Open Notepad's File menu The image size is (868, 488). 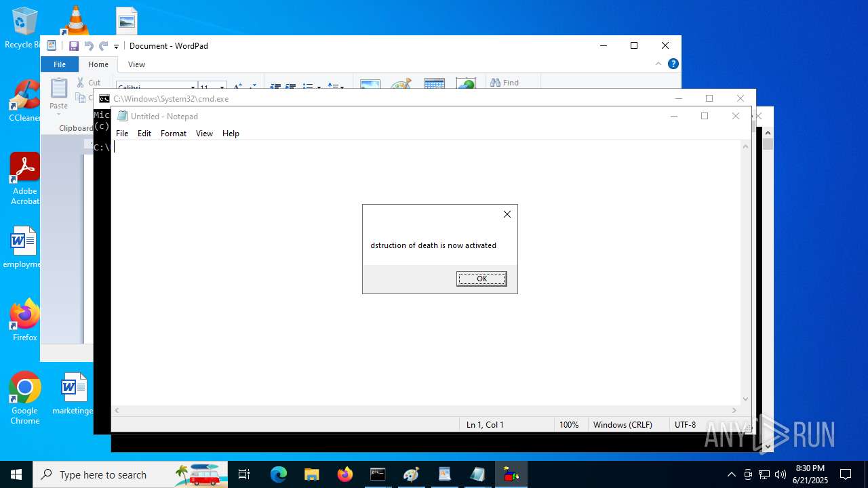pos(122,134)
